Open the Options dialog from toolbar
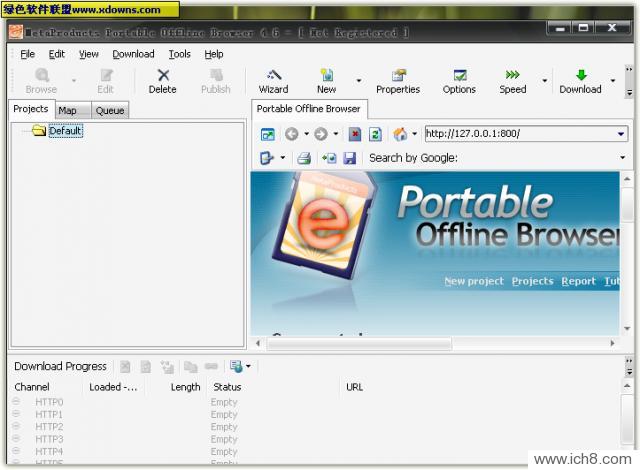Image resolution: width=640 pixels, height=470 pixels. (459, 81)
